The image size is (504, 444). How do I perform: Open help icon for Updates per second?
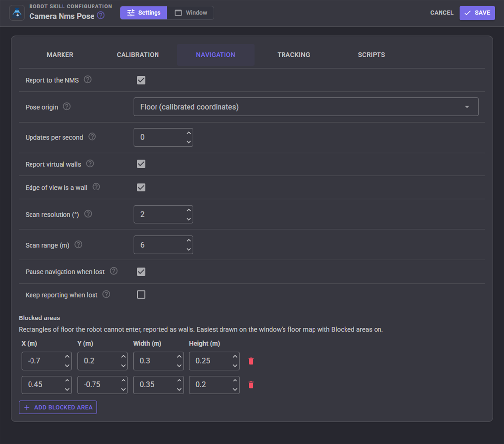[92, 137]
